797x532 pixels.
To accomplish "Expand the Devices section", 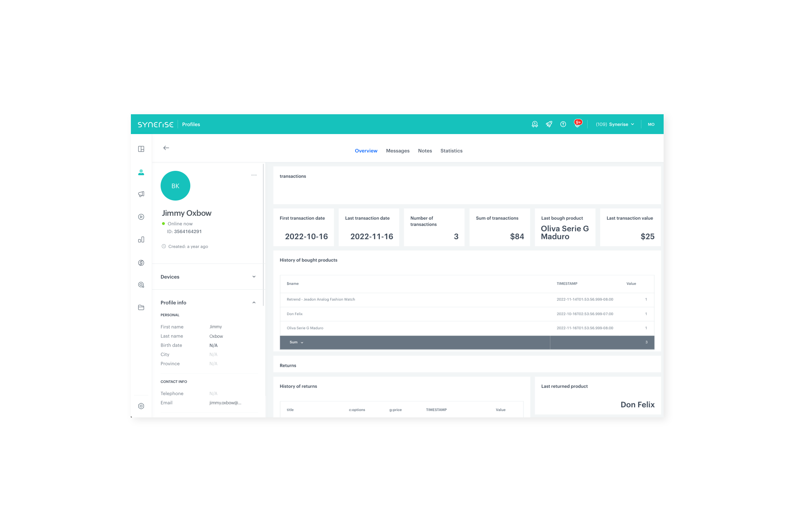I will click(x=254, y=276).
